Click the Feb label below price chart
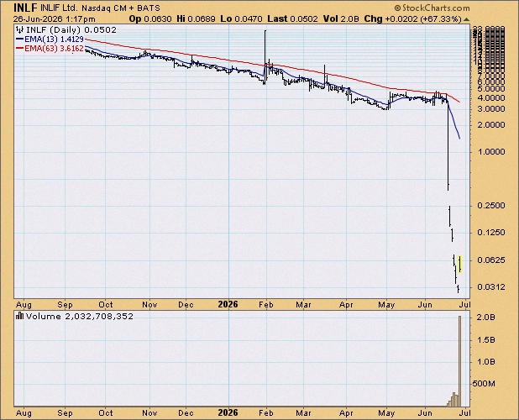 click(266, 304)
